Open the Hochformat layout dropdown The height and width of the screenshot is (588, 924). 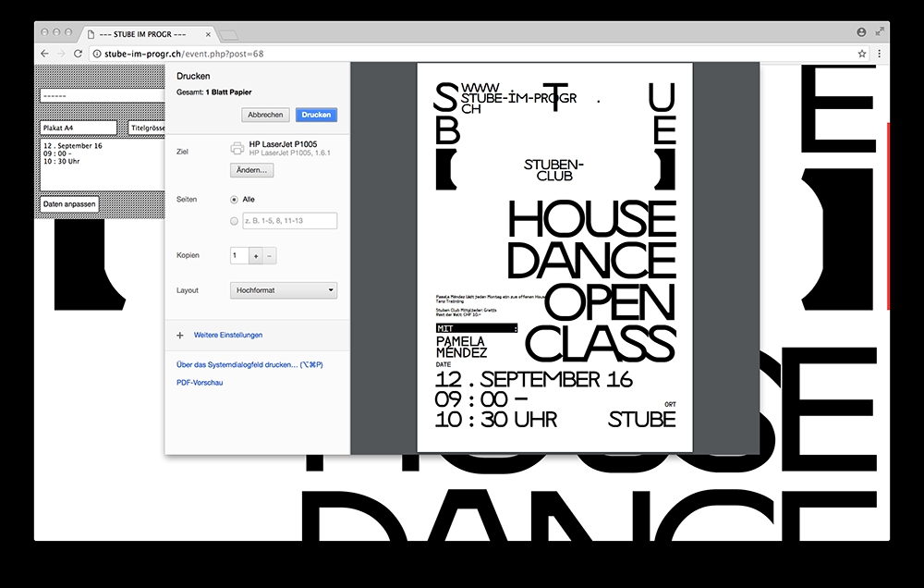(284, 290)
